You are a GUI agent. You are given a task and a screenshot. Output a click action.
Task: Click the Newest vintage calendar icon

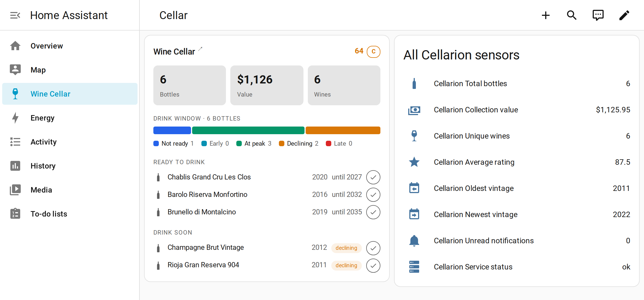point(414,214)
